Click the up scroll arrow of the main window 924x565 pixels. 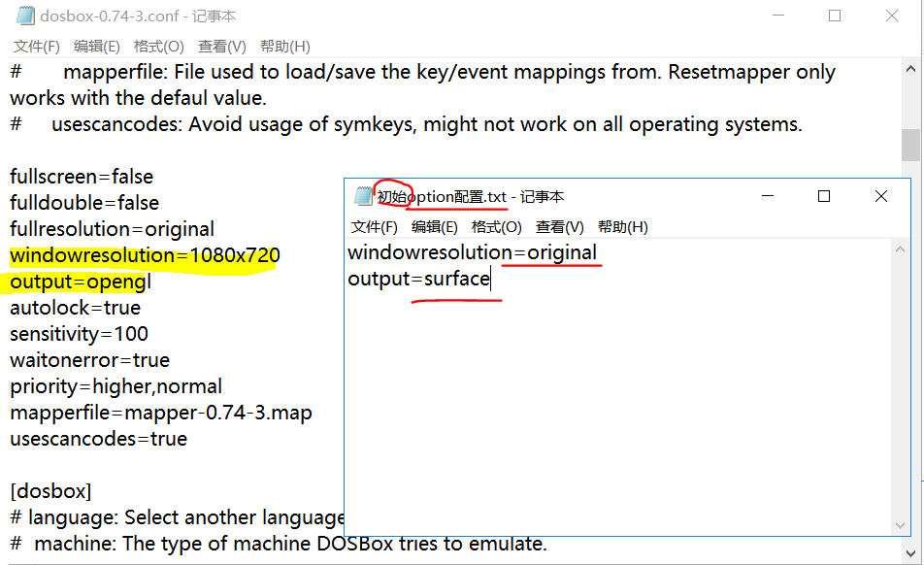point(911,67)
